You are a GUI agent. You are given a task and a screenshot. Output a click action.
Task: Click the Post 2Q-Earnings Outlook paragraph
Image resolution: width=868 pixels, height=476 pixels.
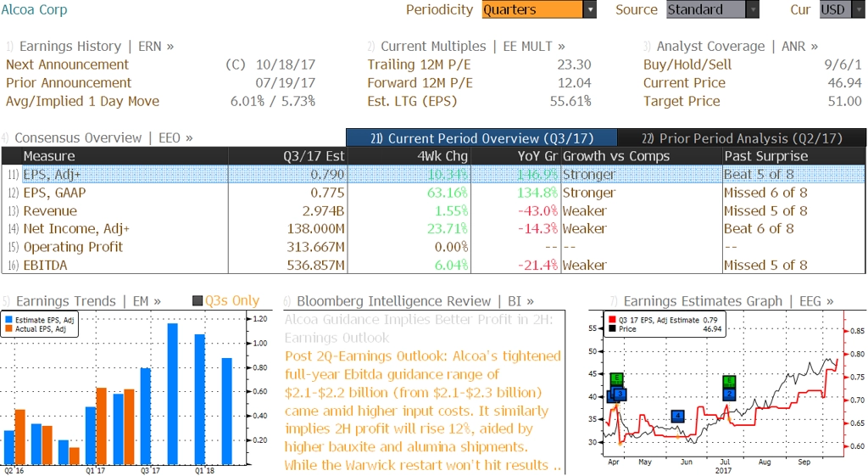click(x=424, y=411)
